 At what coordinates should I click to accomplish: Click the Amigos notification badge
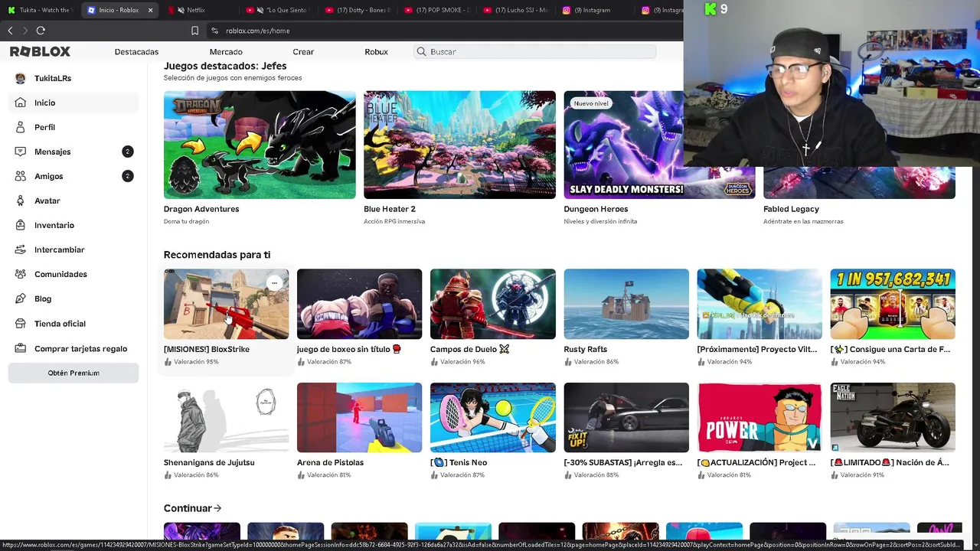click(128, 176)
